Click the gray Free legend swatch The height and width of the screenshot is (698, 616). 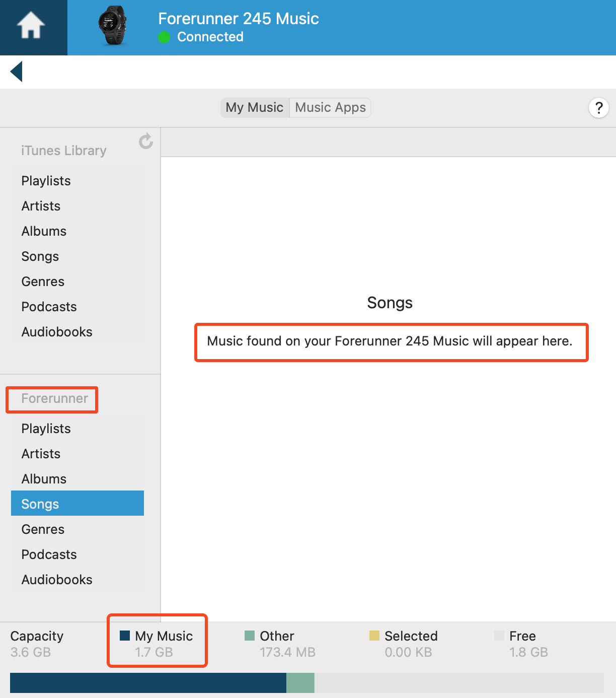(x=499, y=636)
